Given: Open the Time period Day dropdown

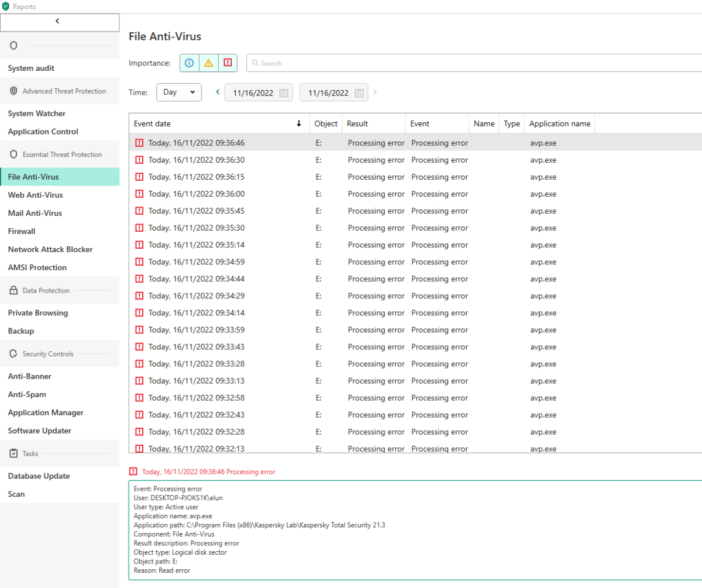Looking at the screenshot, I should point(179,92).
